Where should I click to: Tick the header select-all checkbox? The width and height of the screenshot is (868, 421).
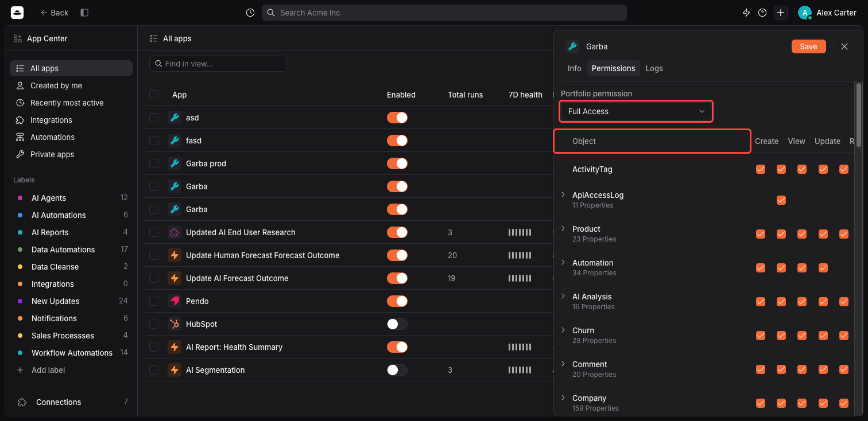(x=154, y=95)
